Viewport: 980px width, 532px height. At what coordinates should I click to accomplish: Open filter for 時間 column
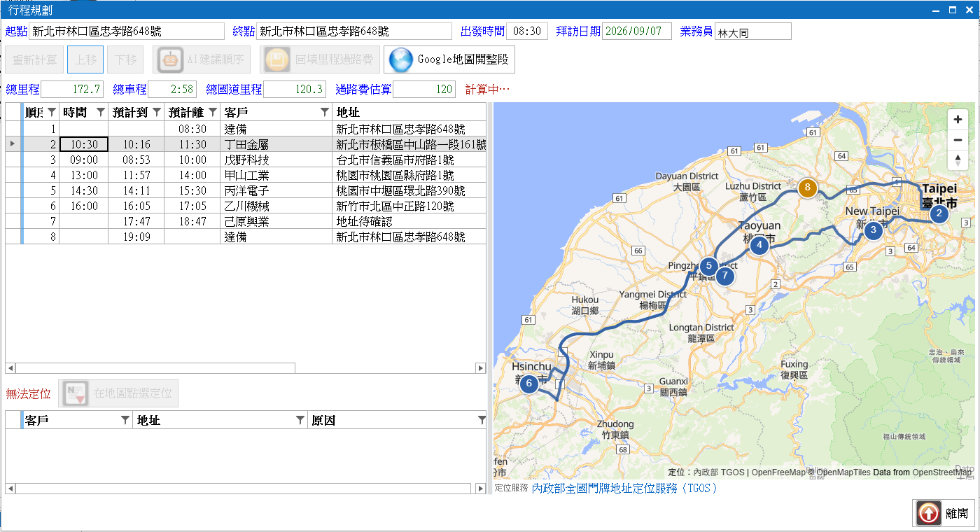click(x=100, y=112)
